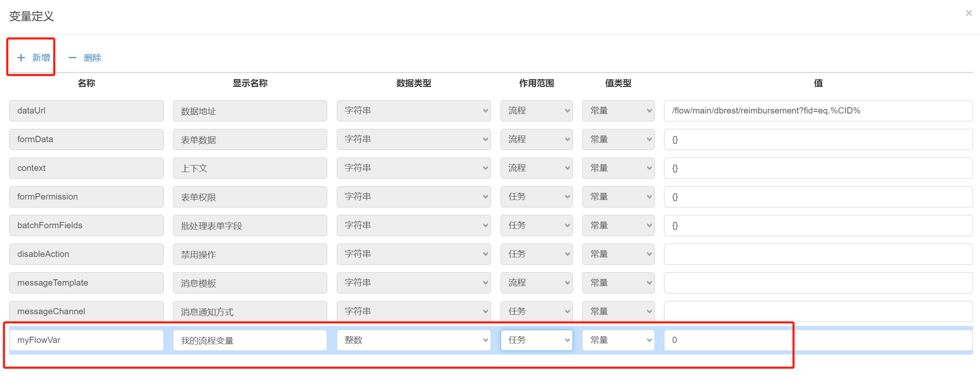Open data type dropdown for dataUrl row

(413, 111)
